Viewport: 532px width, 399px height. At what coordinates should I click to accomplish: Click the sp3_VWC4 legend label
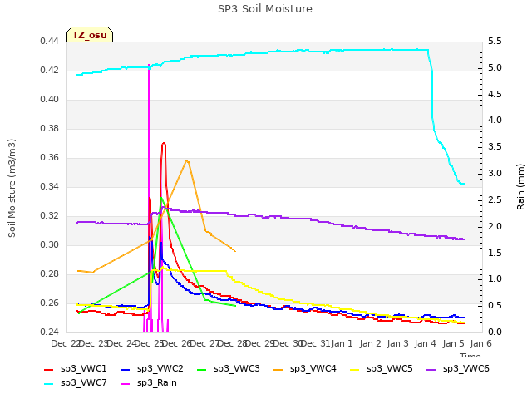pos(313,368)
